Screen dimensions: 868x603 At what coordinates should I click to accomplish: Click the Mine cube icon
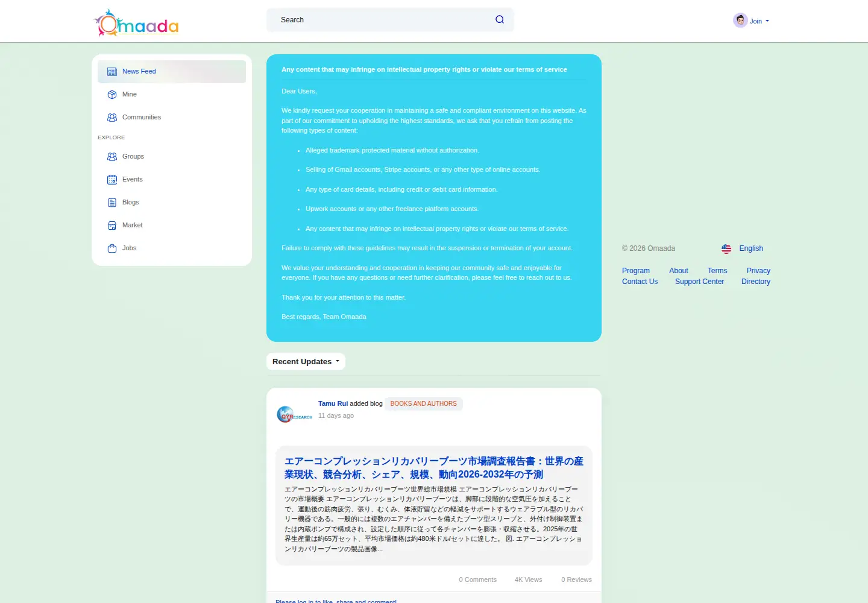[112, 95]
